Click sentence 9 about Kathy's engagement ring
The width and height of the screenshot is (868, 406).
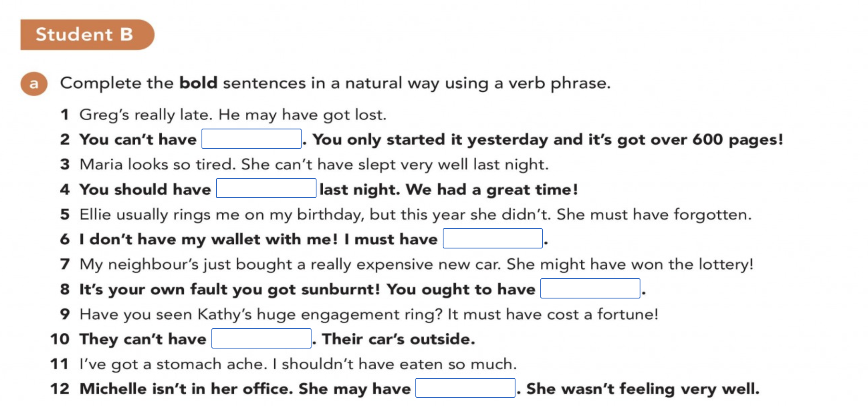click(x=368, y=314)
